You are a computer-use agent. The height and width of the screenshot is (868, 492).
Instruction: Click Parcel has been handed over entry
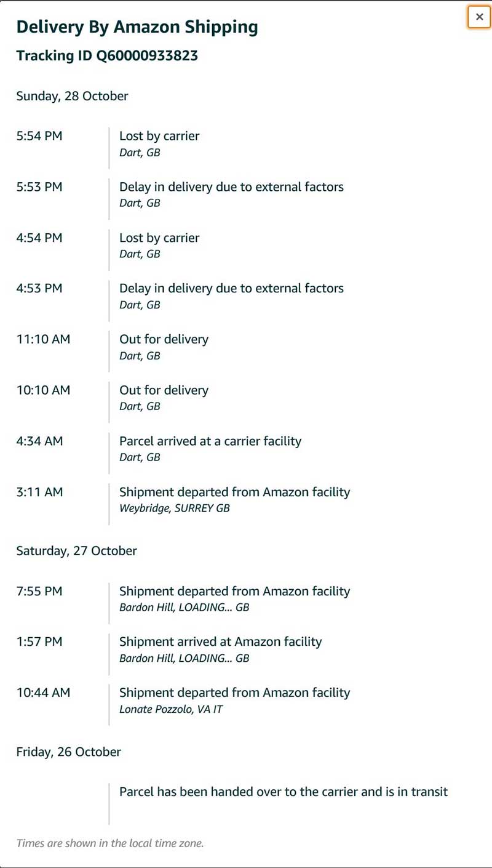click(x=284, y=792)
